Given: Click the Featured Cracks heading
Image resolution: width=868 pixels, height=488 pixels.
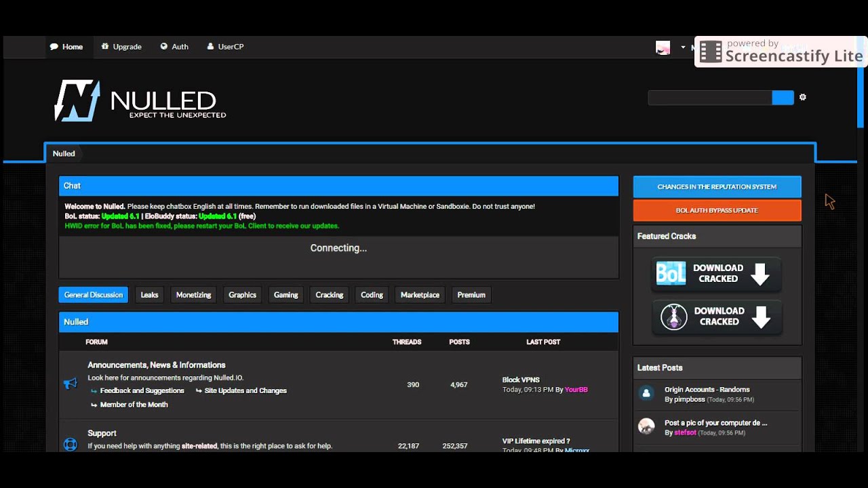Looking at the screenshot, I should pyautogui.click(x=667, y=237).
